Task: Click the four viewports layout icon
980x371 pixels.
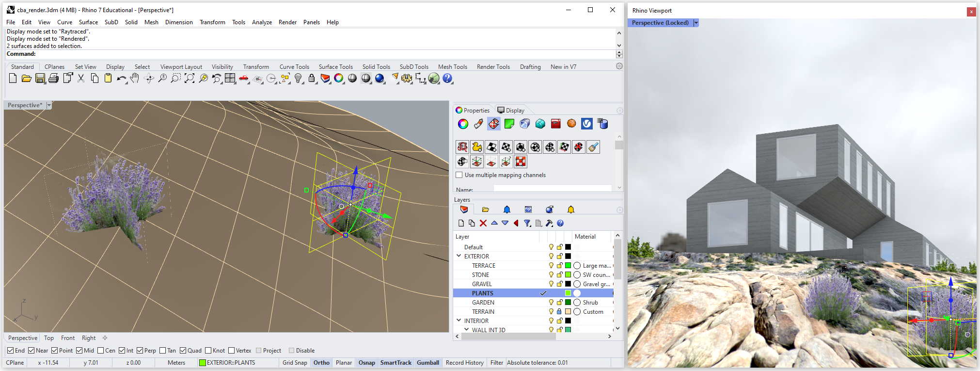Action: click(230, 79)
